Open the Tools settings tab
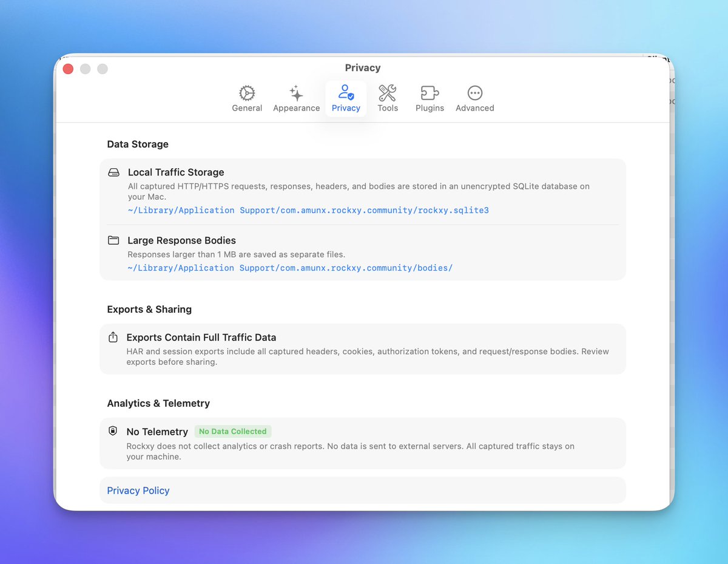The image size is (728, 564). pyautogui.click(x=388, y=99)
